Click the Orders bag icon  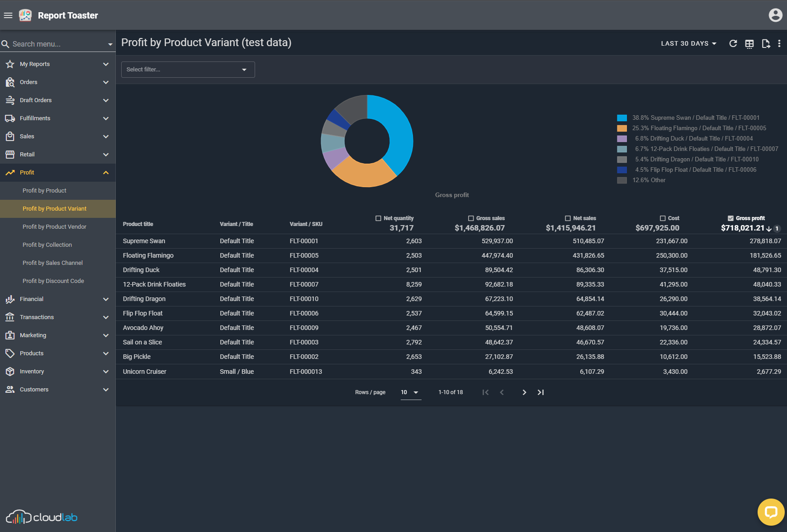tap(10, 82)
